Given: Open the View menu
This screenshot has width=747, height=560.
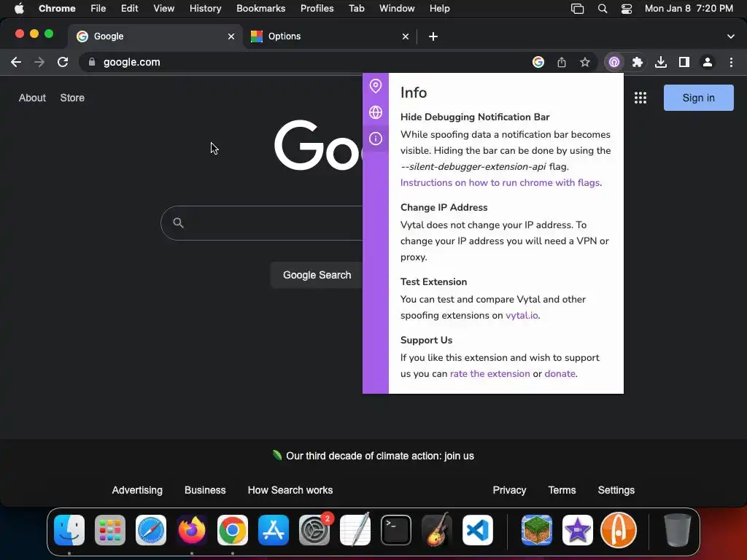Looking at the screenshot, I should (163, 9).
